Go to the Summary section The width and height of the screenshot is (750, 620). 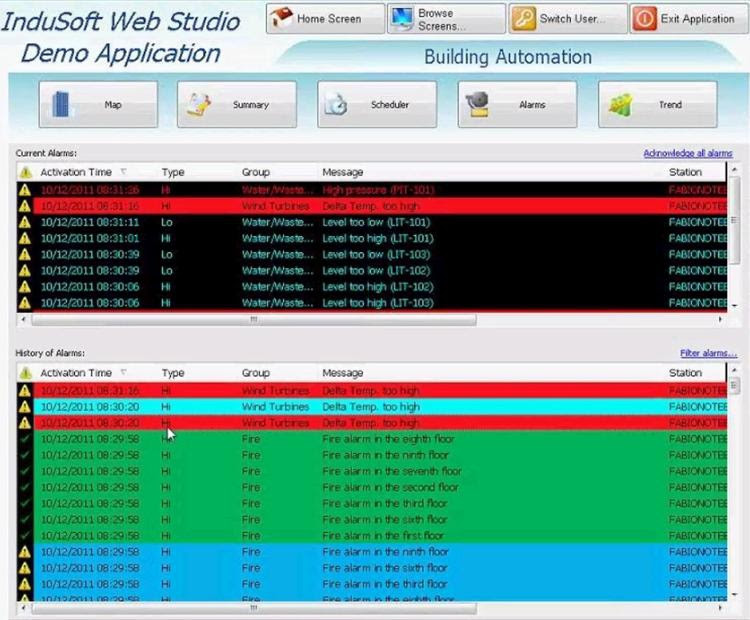237,104
